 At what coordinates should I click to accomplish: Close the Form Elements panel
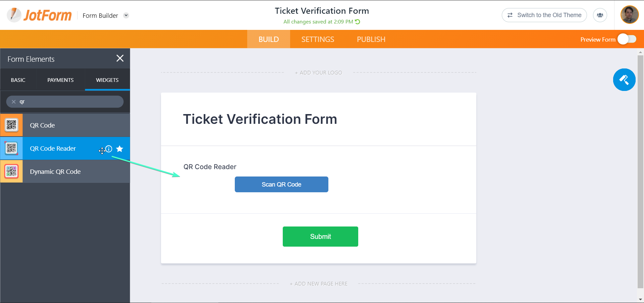(x=120, y=58)
